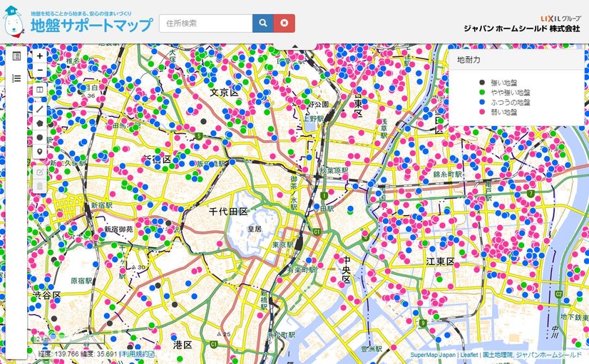Select the place marker pin tool

39,152
